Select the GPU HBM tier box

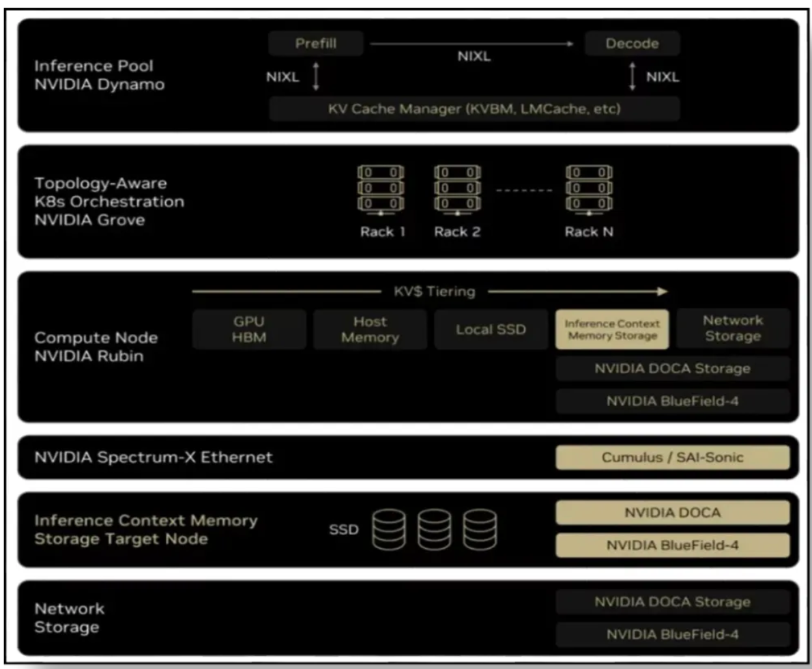tap(249, 329)
